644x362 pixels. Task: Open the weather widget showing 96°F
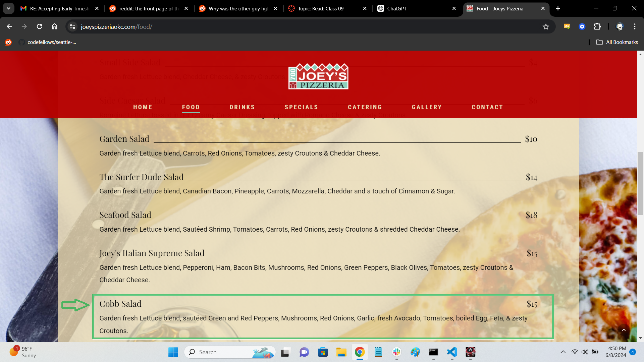coord(22,352)
